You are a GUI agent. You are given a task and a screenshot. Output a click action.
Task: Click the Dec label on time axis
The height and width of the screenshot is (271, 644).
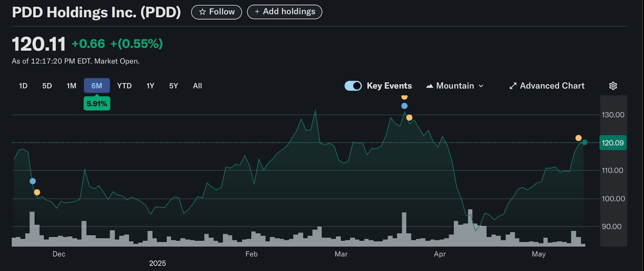tap(59, 254)
